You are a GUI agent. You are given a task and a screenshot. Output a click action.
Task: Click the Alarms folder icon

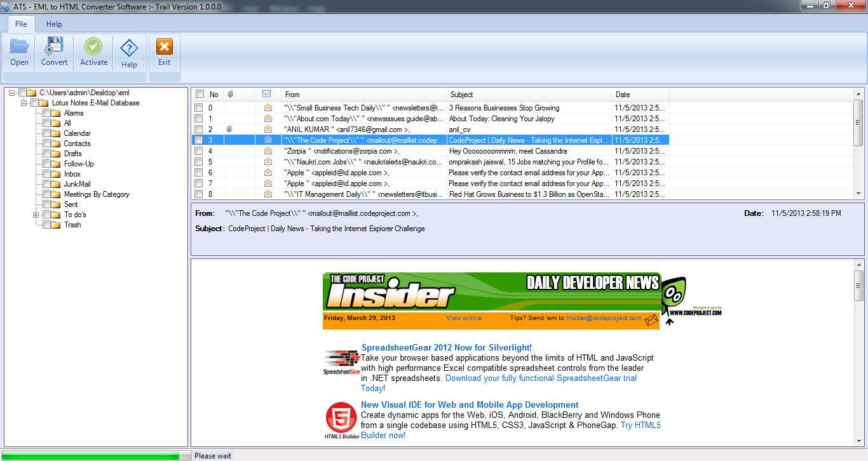pos(56,113)
